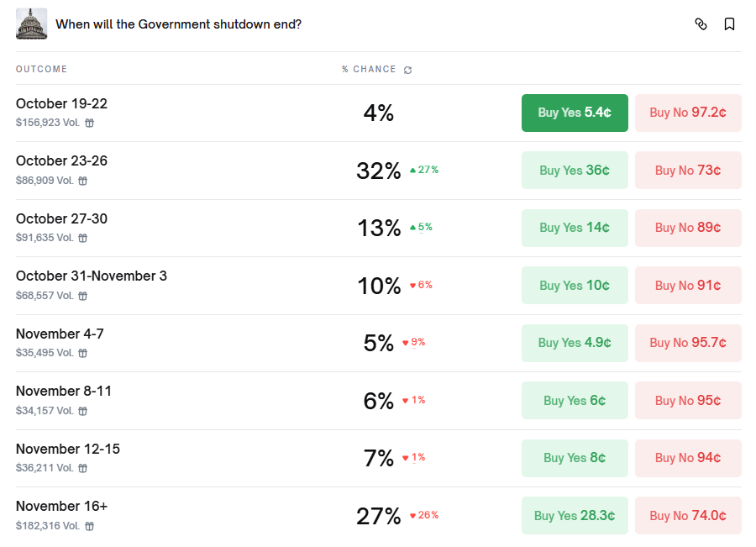This screenshot has width=756, height=547.
Task: Select the October 23-26 outcome row
Action: click(x=61, y=161)
